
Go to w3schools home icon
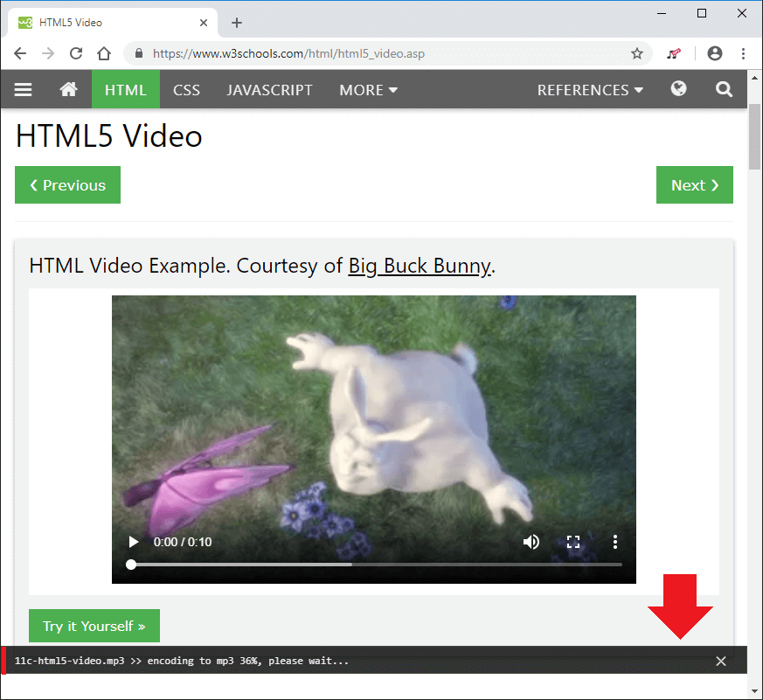pos(69,89)
